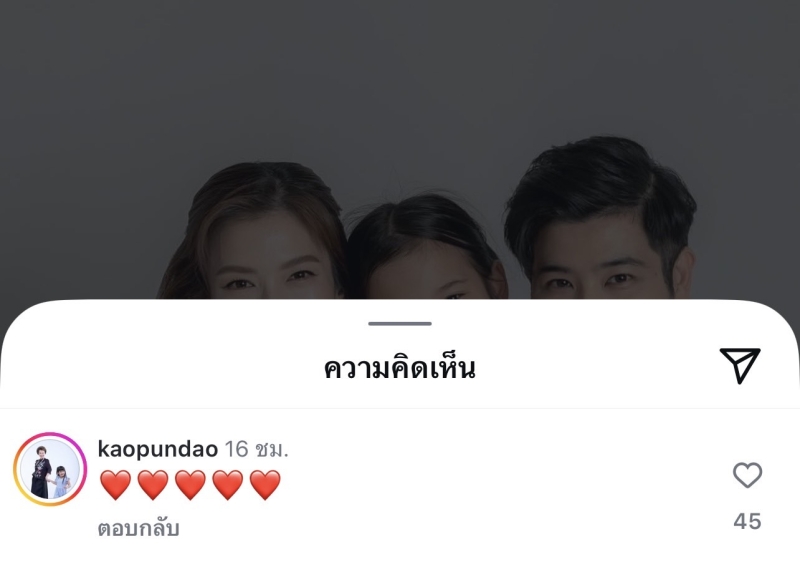Click the ความคิดเห็น header title
Image resolution: width=800 pixels, height=562 pixels.
coord(400,367)
